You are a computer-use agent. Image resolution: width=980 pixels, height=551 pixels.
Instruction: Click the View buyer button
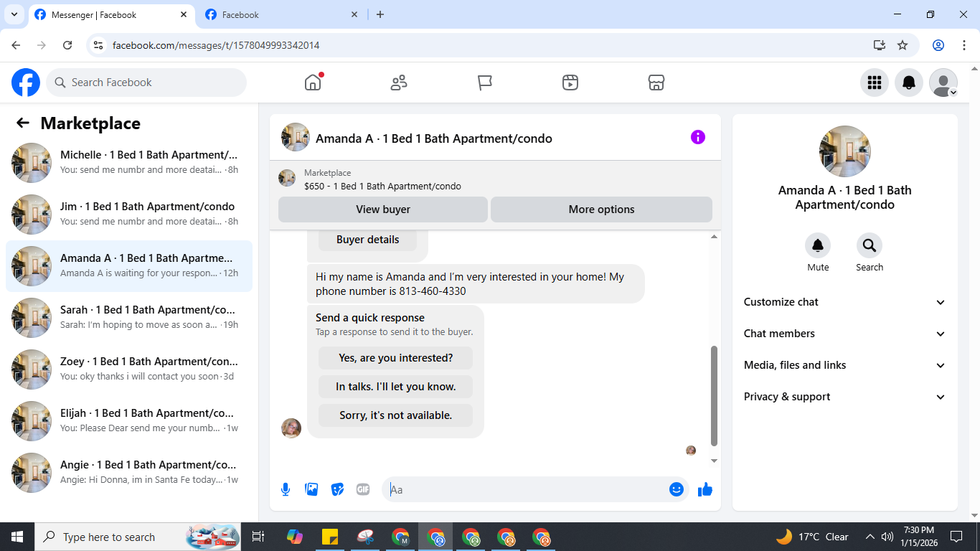coord(383,209)
